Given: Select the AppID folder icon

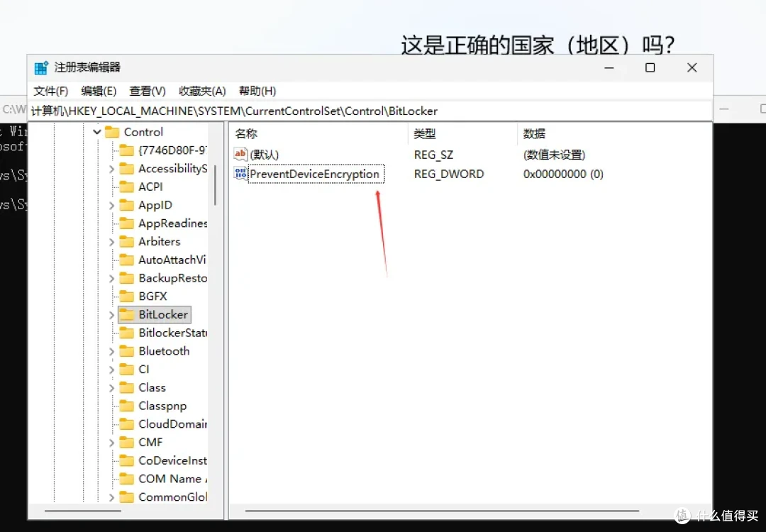Looking at the screenshot, I should pyautogui.click(x=126, y=205).
